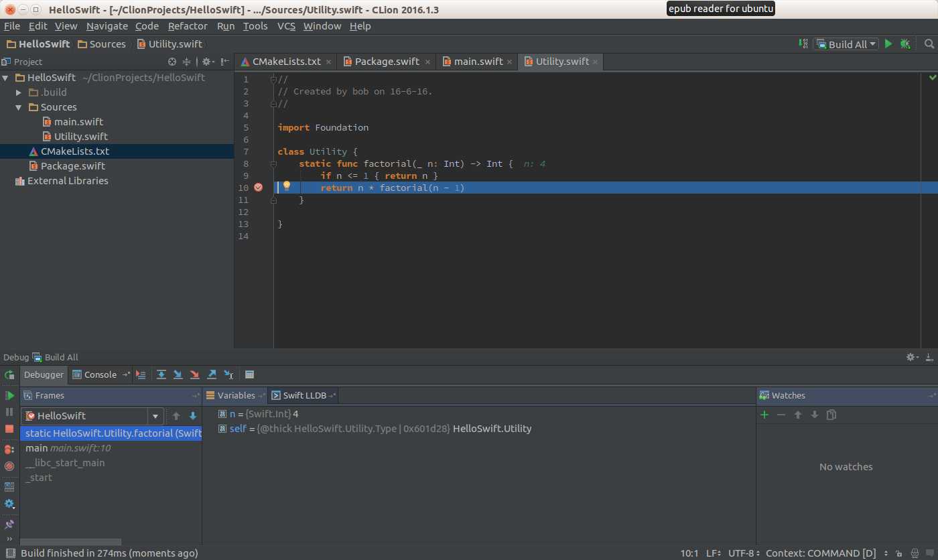Add a new watch with green plus
The height and width of the screenshot is (560, 938).
pyautogui.click(x=764, y=415)
